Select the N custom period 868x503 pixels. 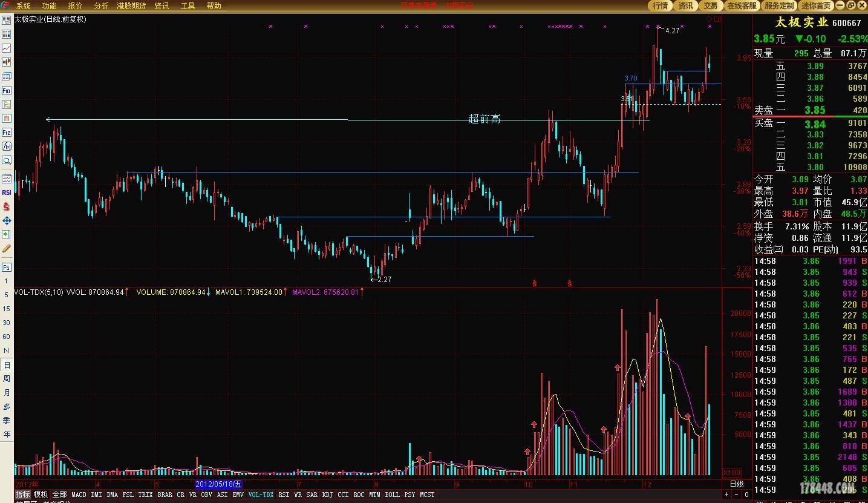click(x=7, y=350)
